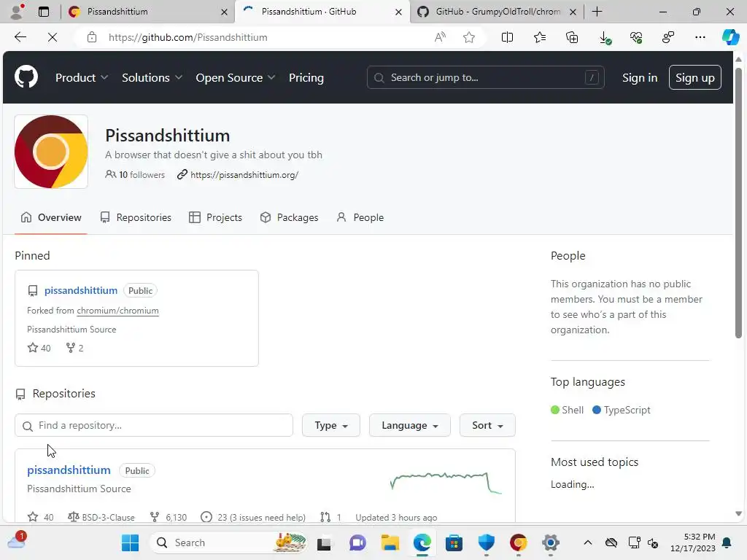Open Settings gear on taskbar
This screenshot has height=560, width=747.
(x=550, y=542)
